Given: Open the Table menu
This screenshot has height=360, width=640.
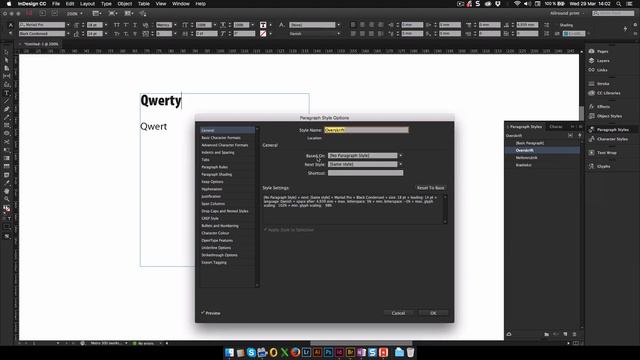Looking at the screenshot, I should pyautogui.click(x=144, y=4).
